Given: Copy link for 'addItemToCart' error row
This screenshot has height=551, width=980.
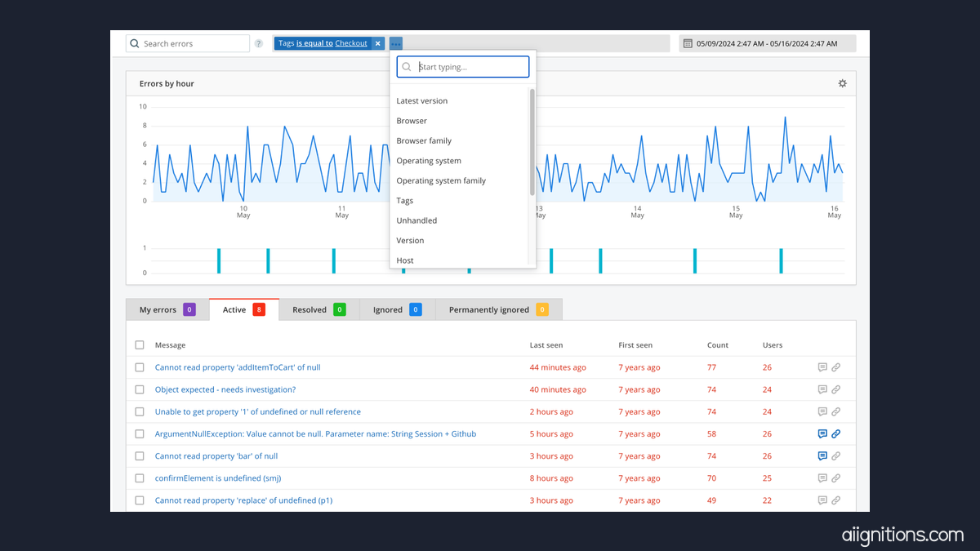Looking at the screenshot, I should [x=835, y=367].
